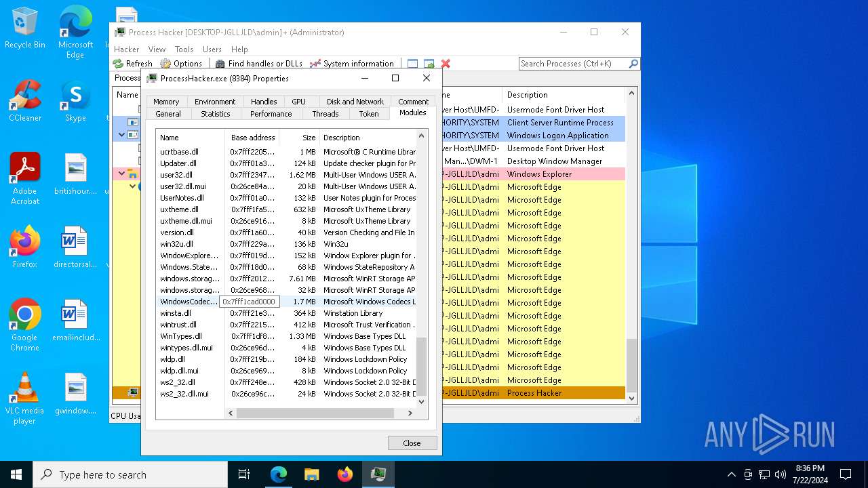Open File Explorer from taskbar
Image resolution: width=868 pixels, height=488 pixels.
click(x=312, y=474)
